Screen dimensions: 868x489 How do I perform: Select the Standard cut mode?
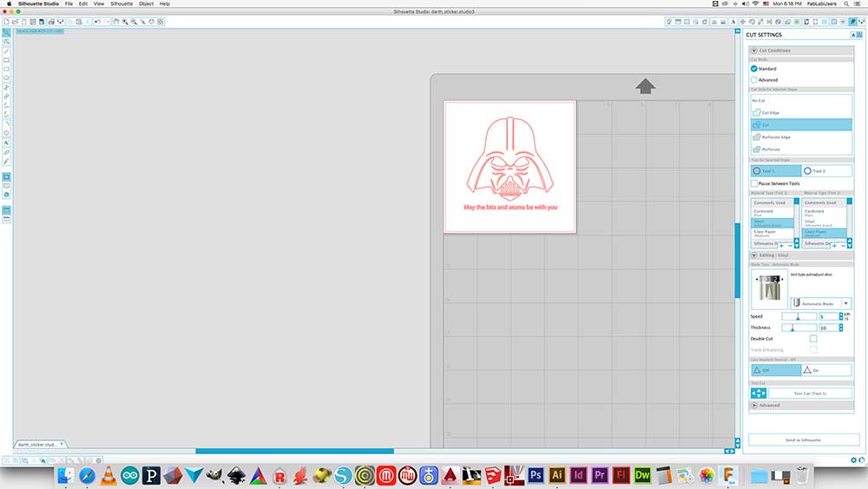tap(754, 69)
